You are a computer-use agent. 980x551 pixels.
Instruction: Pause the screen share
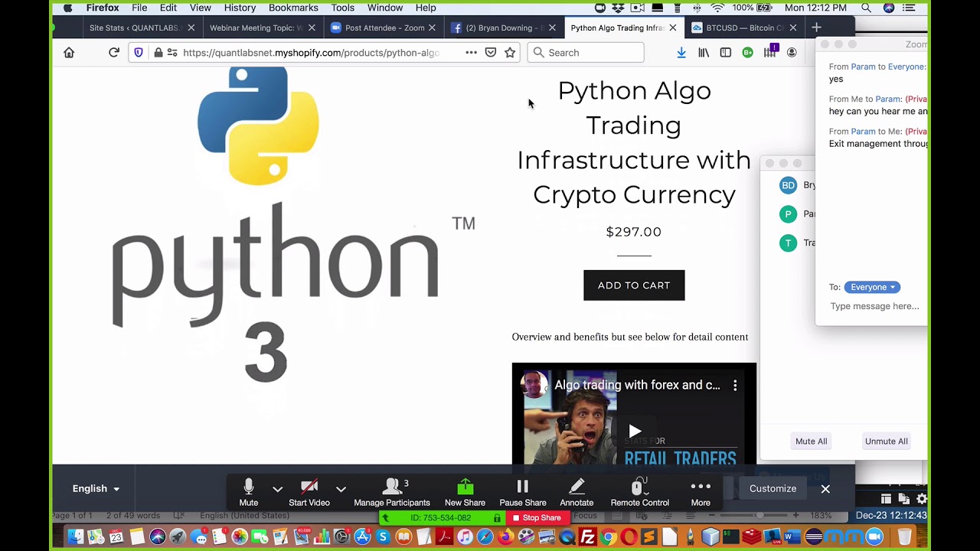[x=523, y=493]
